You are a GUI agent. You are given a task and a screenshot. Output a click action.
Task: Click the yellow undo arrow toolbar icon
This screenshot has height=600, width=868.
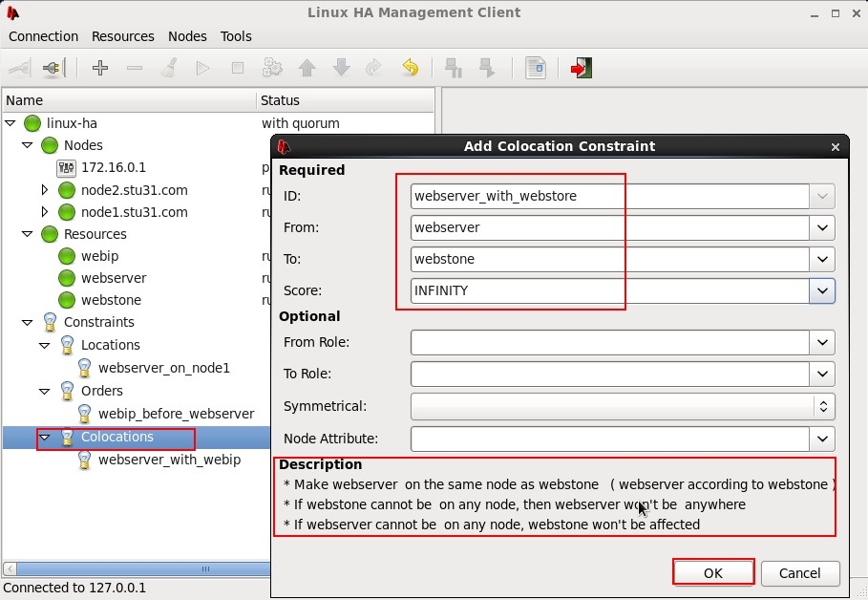click(x=411, y=68)
